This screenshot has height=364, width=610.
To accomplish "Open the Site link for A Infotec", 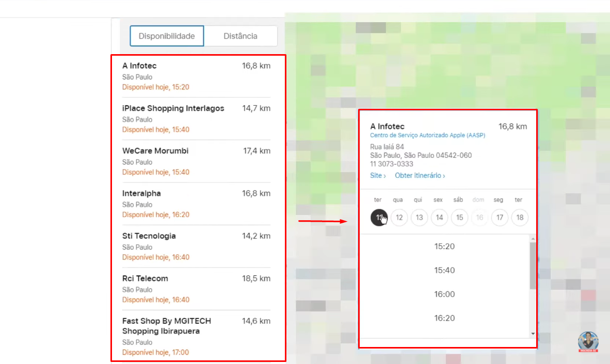I will pyautogui.click(x=378, y=176).
